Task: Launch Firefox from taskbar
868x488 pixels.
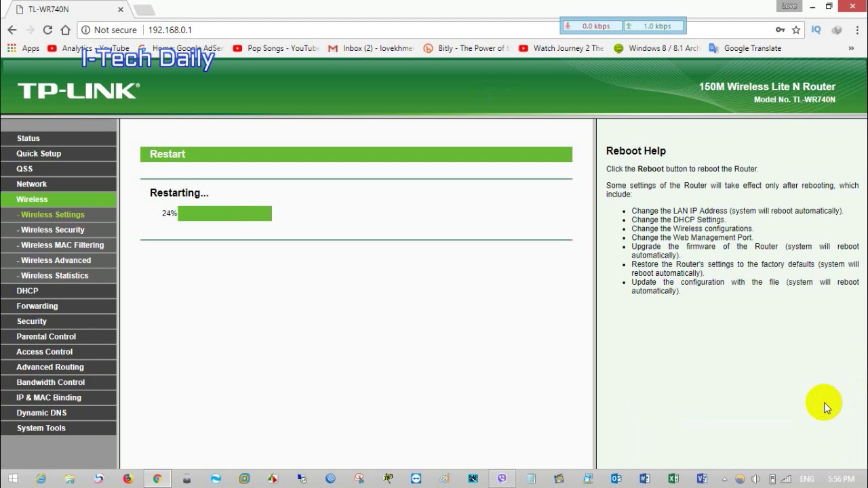Action: pyautogui.click(x=127, y=479)
